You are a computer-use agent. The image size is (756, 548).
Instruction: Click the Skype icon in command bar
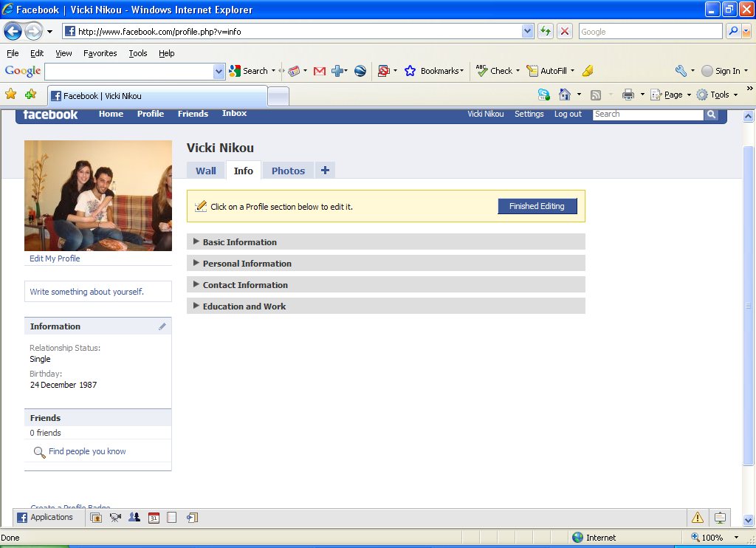point(544,95)
